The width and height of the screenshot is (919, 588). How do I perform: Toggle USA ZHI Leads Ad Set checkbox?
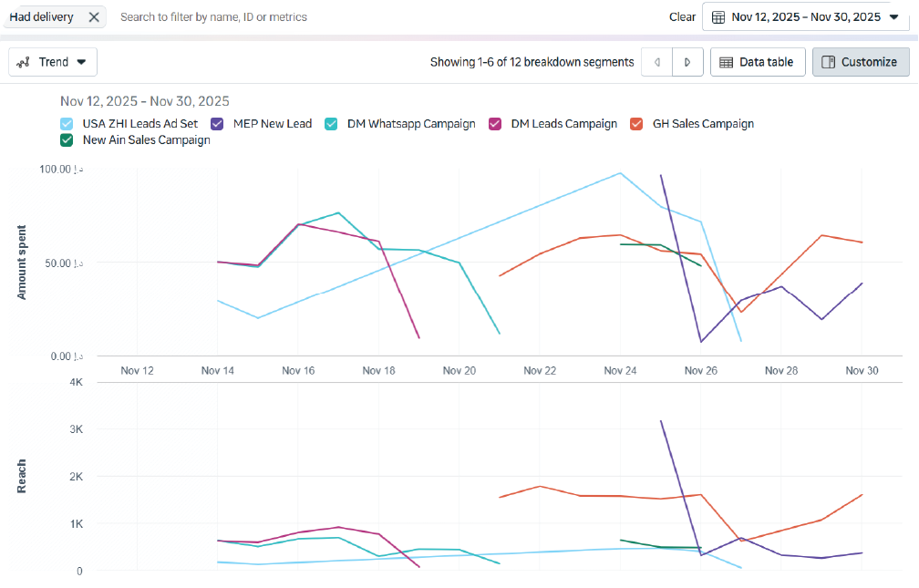coord(67,124)
